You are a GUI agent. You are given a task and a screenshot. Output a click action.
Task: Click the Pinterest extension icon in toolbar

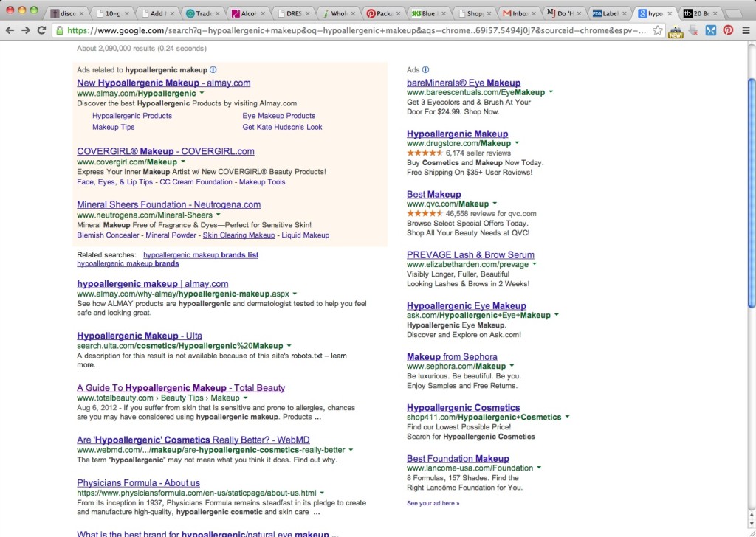(x=728, y=30)
